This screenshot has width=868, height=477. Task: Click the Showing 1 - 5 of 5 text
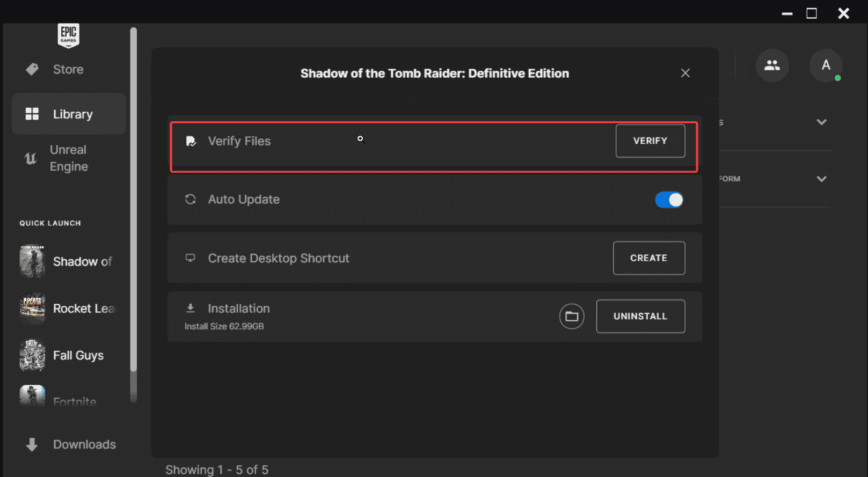pyautogui.click(x=217, y=469)
